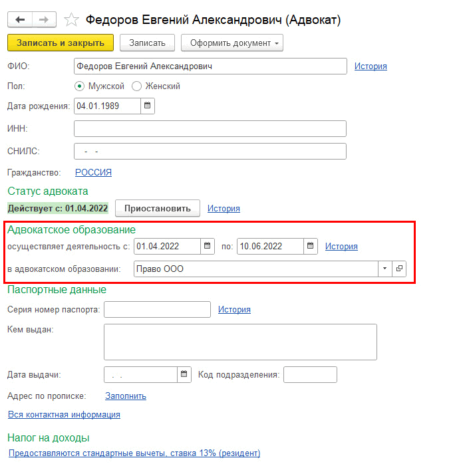The image size is (457, 476).
Task: Click the forward navigation arrow
Action: click(x=44, y=20)
